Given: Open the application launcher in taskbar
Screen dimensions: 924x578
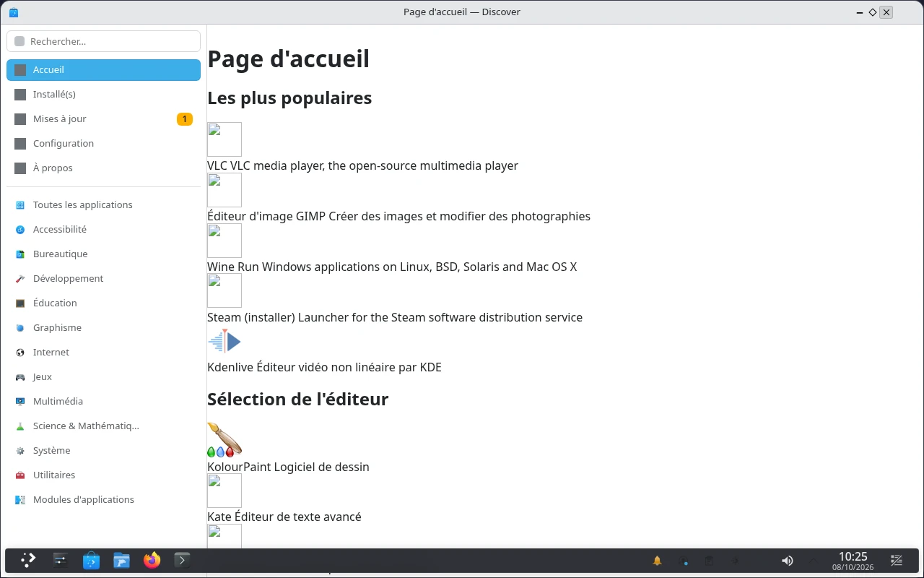Looking at the screenshot, I should pos(28,560).
